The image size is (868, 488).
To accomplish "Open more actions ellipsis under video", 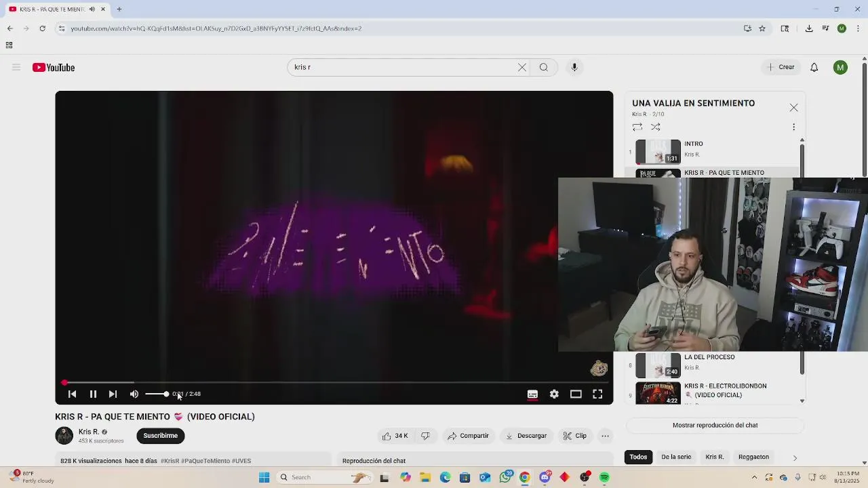I will coord(606,436).
